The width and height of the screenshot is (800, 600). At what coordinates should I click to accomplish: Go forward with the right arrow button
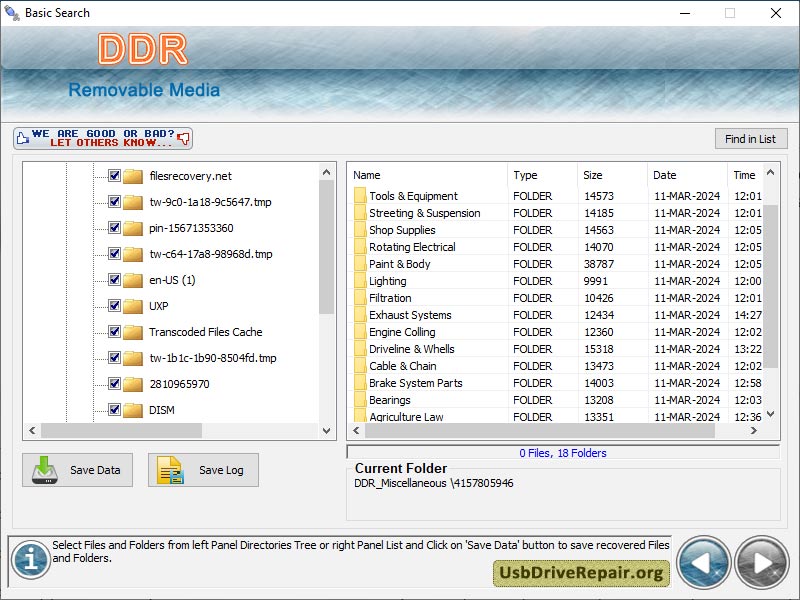pos(762,563)
